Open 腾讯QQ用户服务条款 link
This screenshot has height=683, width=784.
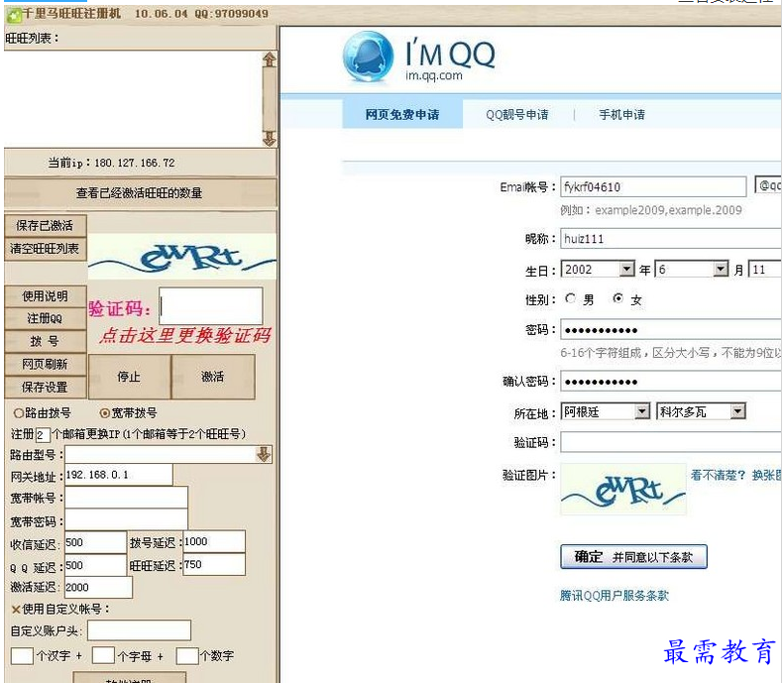click(614, 596)
